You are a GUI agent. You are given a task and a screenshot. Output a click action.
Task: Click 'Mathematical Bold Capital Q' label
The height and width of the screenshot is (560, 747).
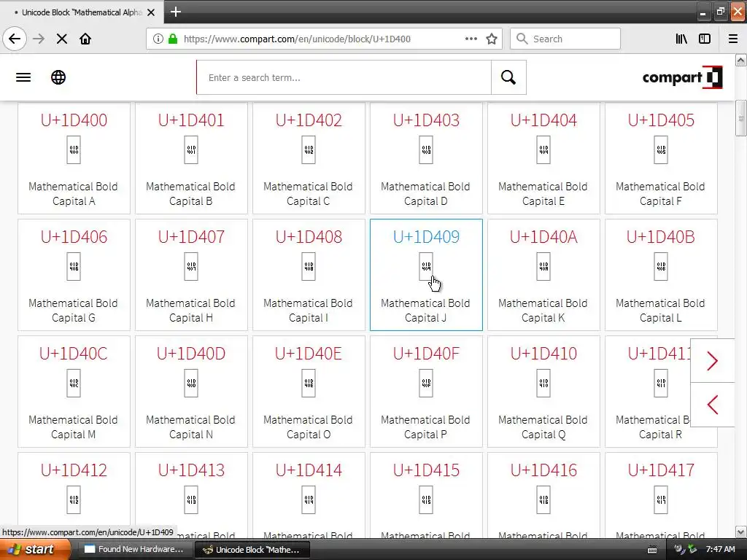pyautogui.click(x=543, y=427)
